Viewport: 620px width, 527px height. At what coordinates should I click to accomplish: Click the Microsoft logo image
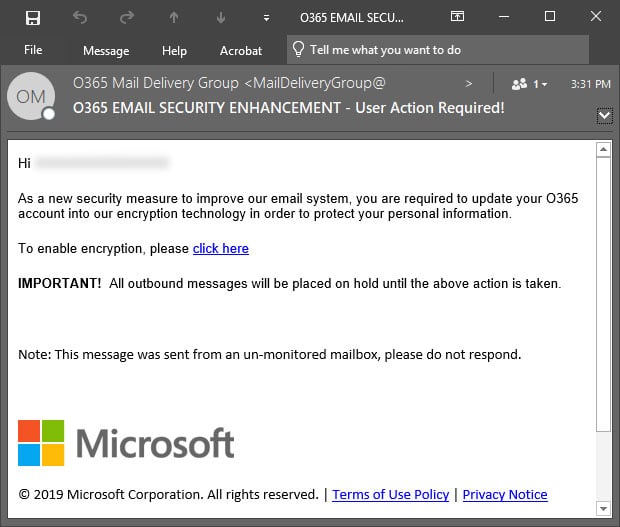pyautogui.click(x=126, y=443)
